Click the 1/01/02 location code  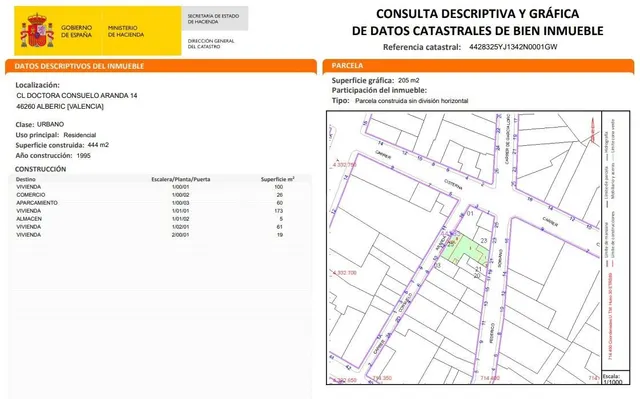click(x=180, y=219)
